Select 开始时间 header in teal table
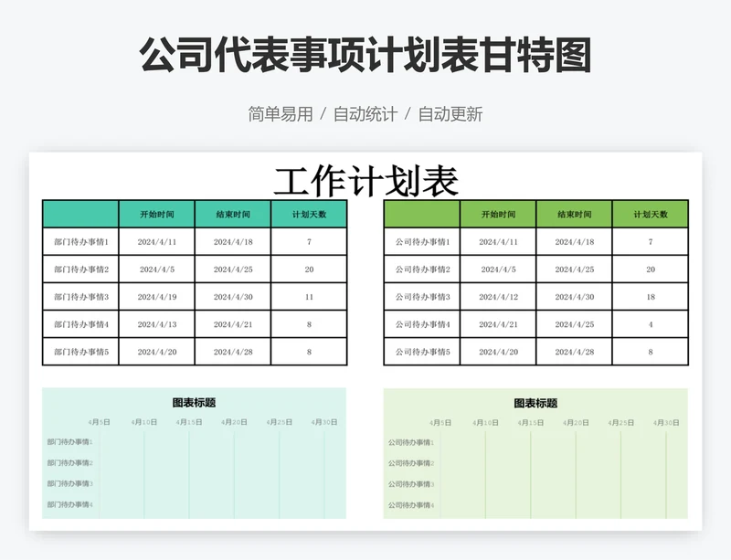 tap(157, 214)
